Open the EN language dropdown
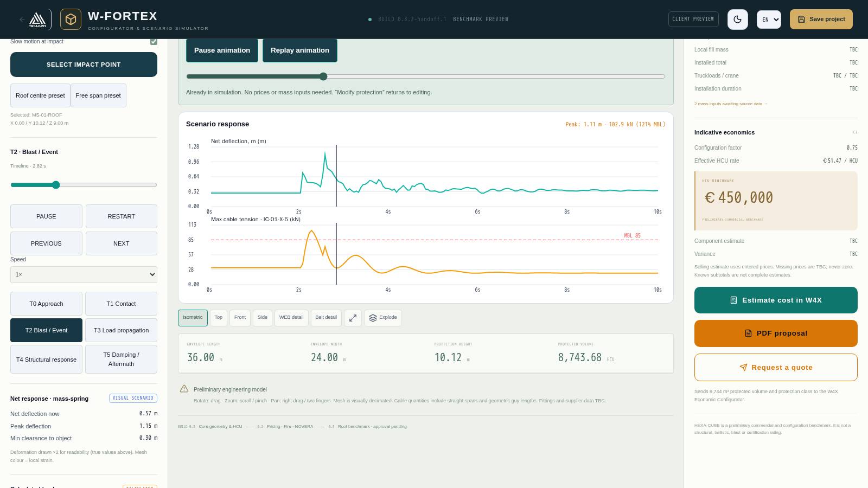This screenshot has height=488, width=868. pos(769,20)
